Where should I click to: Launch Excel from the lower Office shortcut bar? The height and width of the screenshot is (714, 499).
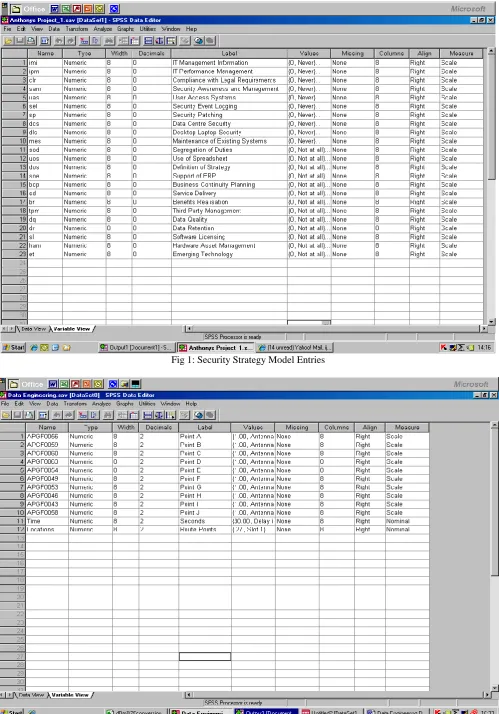click(64, 384)
